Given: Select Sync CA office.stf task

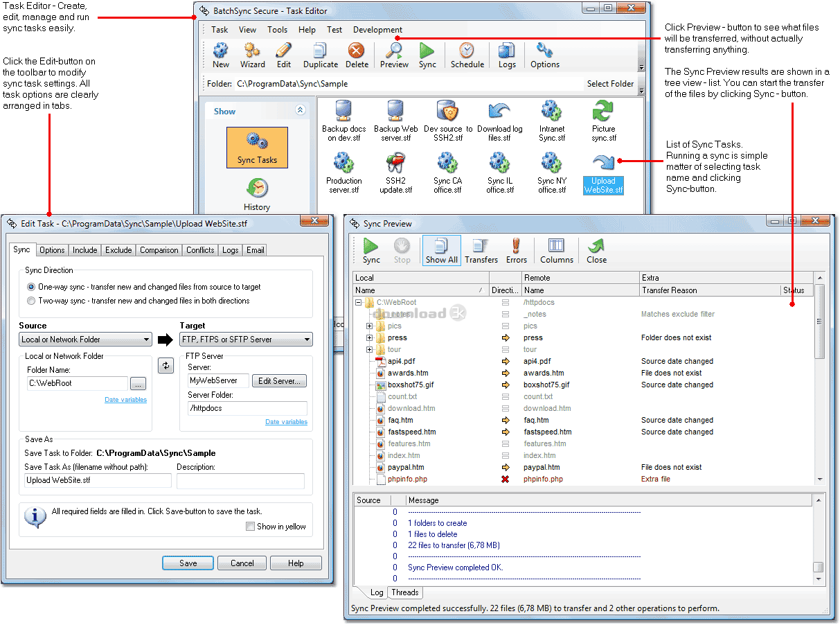Looking at the screenshot, I should 448,173.
